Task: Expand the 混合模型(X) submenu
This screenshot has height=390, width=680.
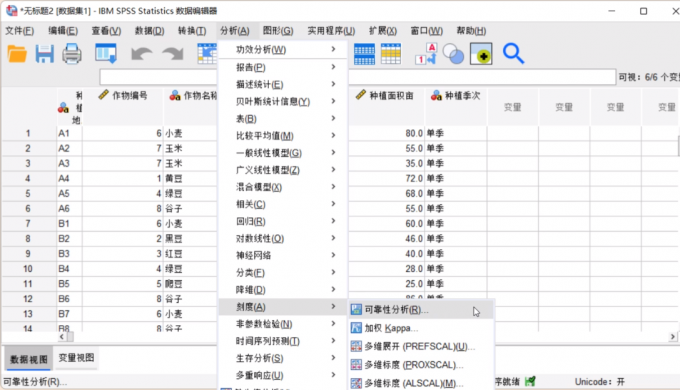Action: pos(283,187)
